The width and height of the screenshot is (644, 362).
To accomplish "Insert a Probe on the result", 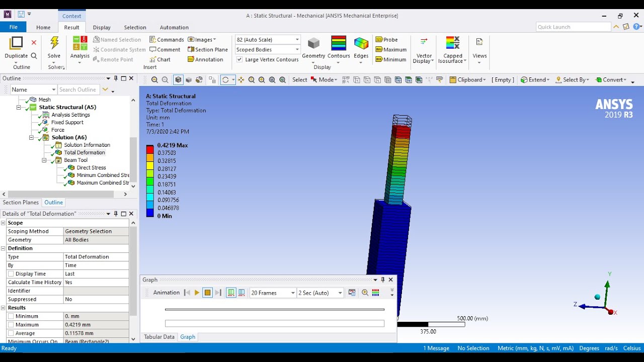I will [x=386, y=40].
